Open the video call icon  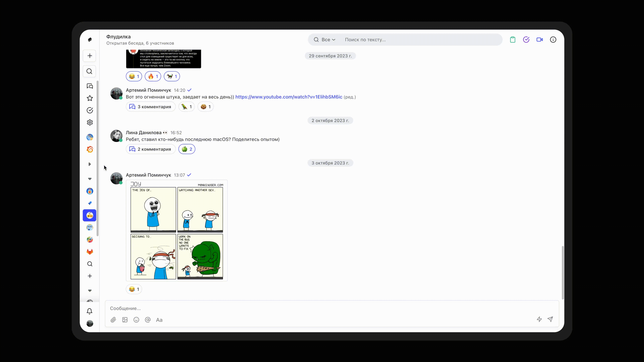tap(540, 40)
